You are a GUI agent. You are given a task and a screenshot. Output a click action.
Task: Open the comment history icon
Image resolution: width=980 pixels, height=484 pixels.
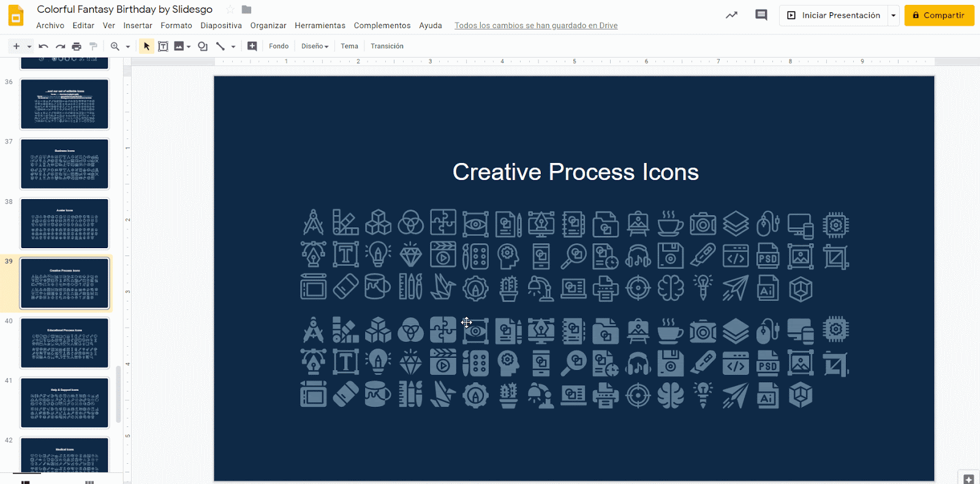(761, 15)
